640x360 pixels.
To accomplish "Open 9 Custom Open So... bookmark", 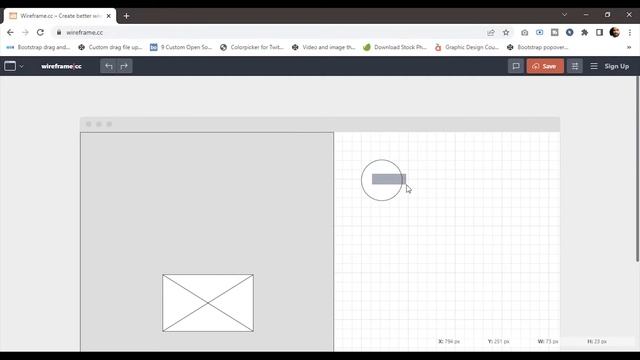I will (x=181, y=47).
